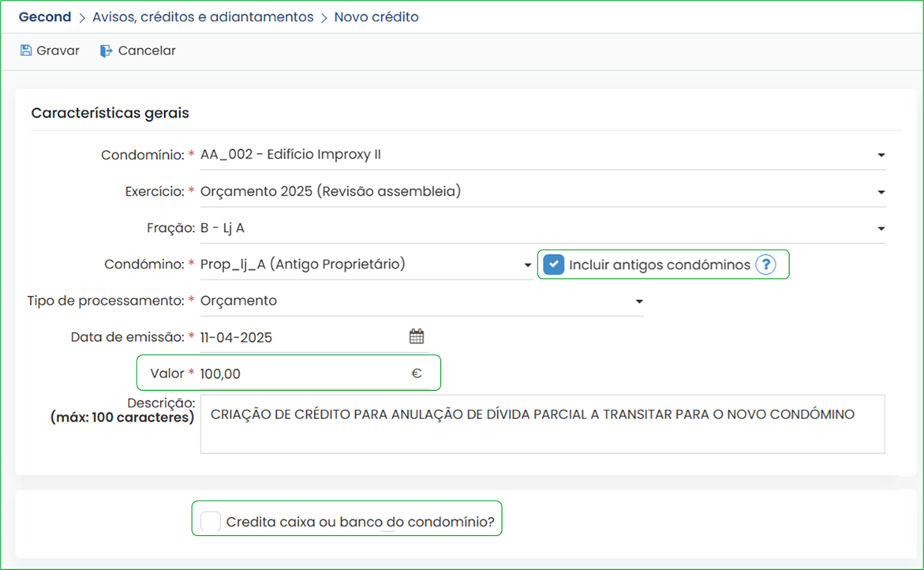The width and height of the screenshot is (924, 570).
Task: Click the Prop_lj_A (Antigo Proprietário) value
Action: point(303,264)
